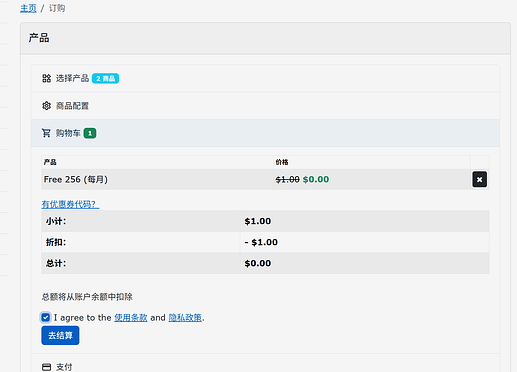Screen dimensions: 517x372
Task: Click the 价格 column header
Action: [x=282, y=162]
